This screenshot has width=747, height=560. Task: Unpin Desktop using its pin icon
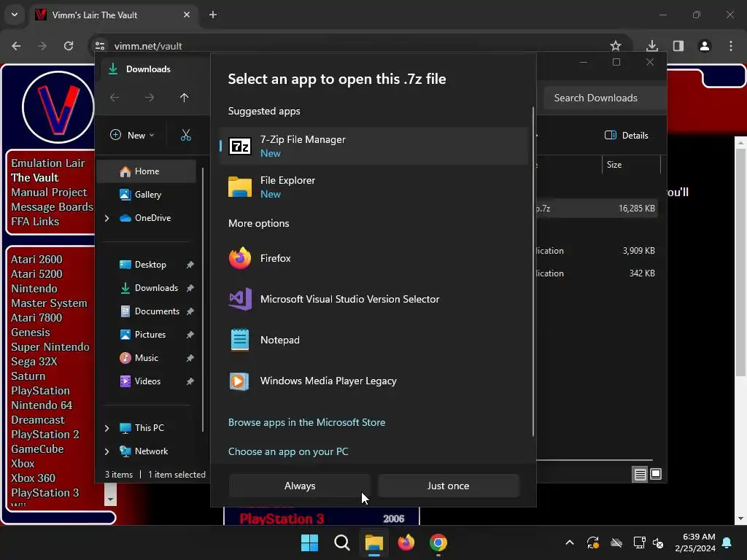click(x=190, y=265)
